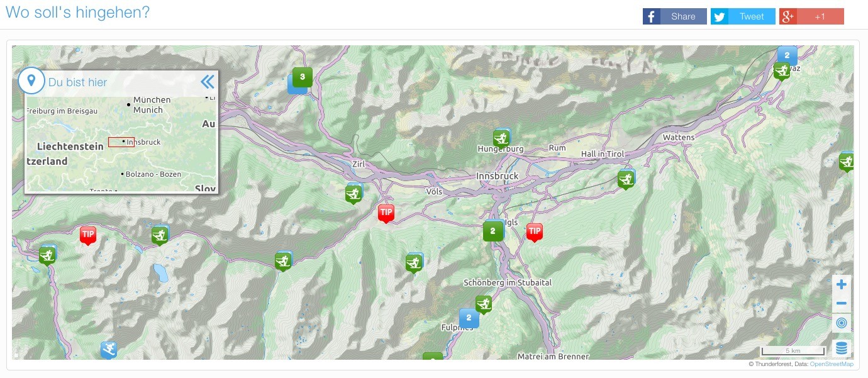The image size is (868, 378).
Task: Open the OpenStreetMap attribution link
Action: pyautogui.click(x=832, y=364)
